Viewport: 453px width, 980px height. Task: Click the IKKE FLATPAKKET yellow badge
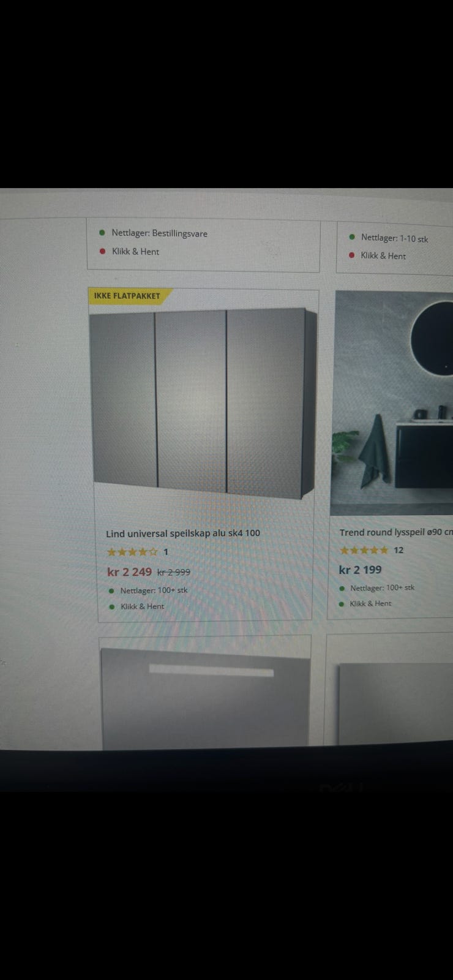tap(127, 296)
